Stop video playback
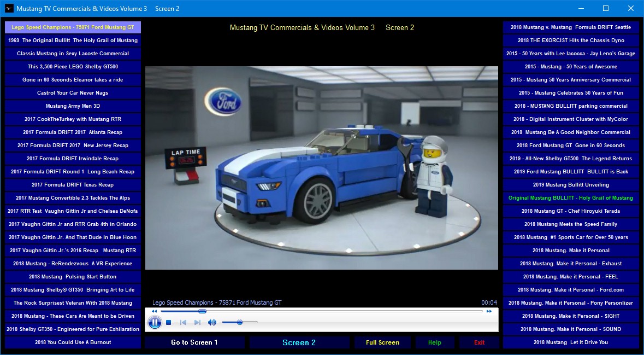This screenshot has height=355, width=644. point(168,323)
